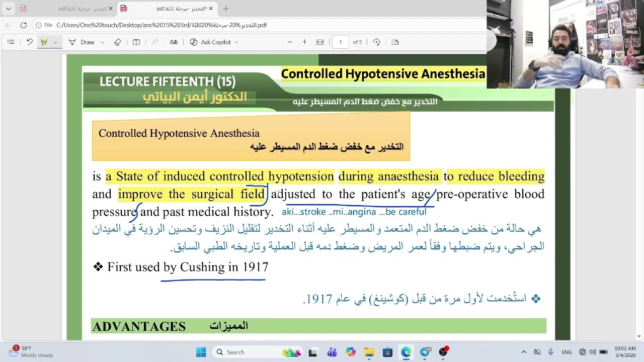The height and width of the screenshot is (362, 644).
Task: Click the highlighted phrase "improve the surgical field"
Action: tap(191, 194)
